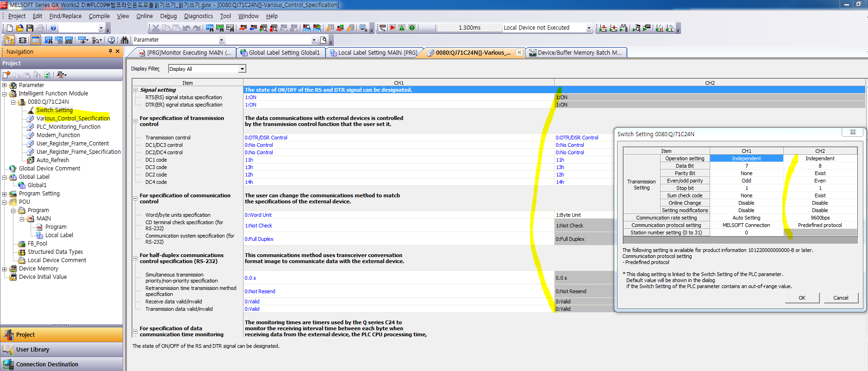Image resolution: width=868 pixels, height=371 pixels.
Task: Select Switch Setting in the project tree
Action: tap(54, 110)
